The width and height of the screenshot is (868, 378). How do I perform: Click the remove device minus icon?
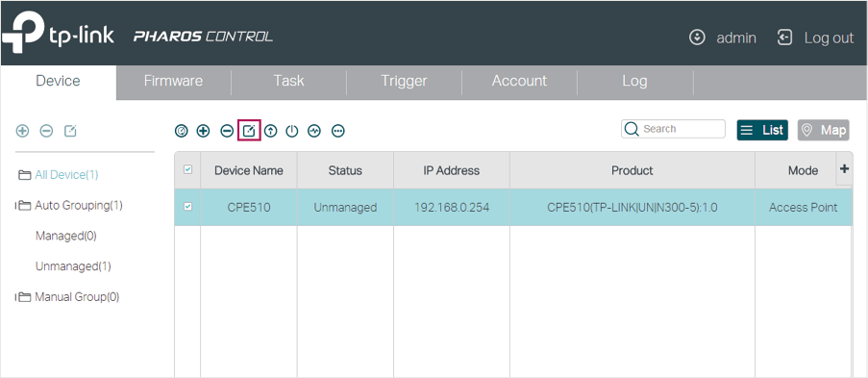point(227,132)
